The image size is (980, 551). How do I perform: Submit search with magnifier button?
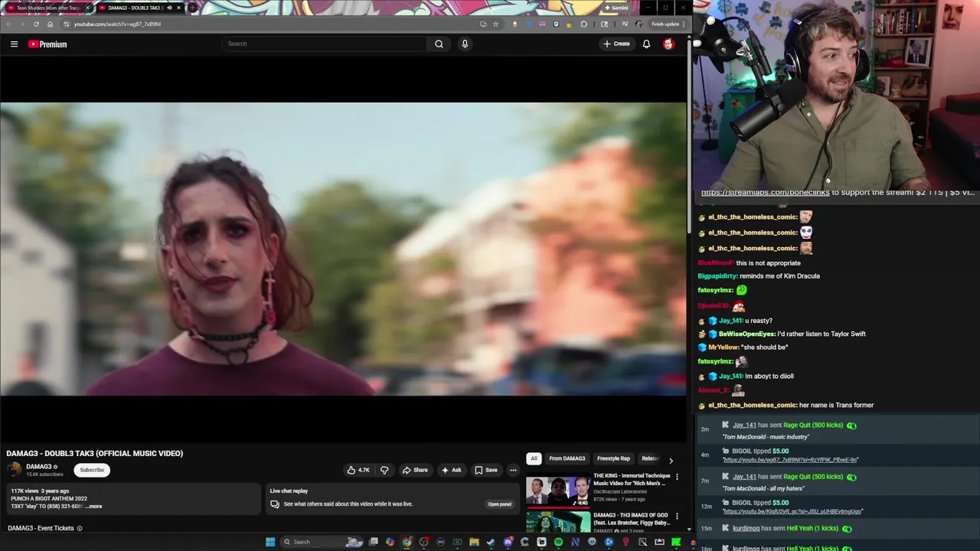(439, 44)
